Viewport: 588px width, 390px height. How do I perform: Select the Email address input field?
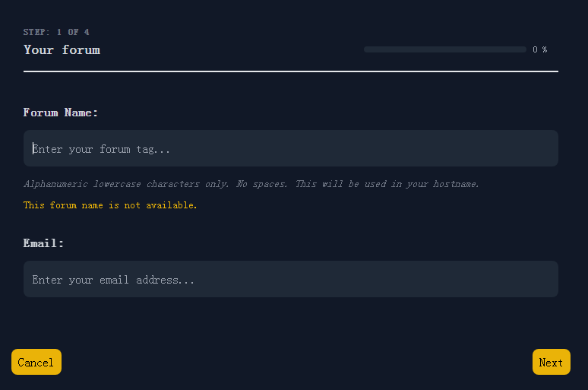pyautogui.click(x=291, y=279)
